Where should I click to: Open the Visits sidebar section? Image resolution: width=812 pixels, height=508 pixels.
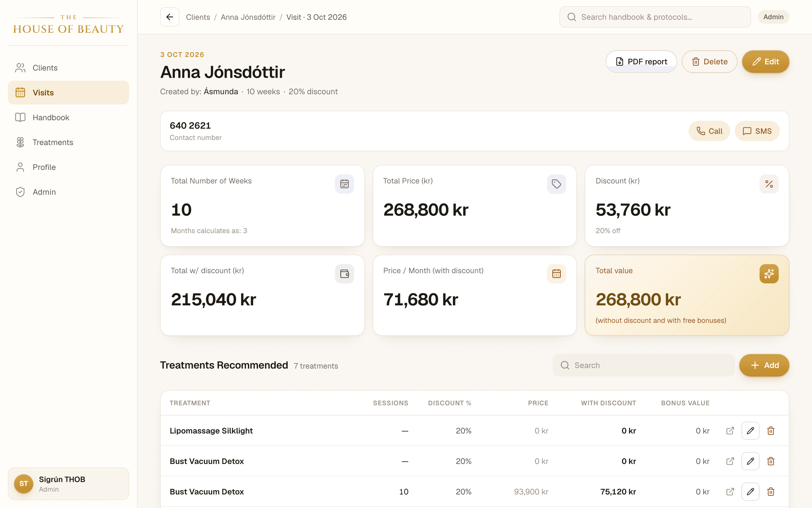(x=69, y=93)
